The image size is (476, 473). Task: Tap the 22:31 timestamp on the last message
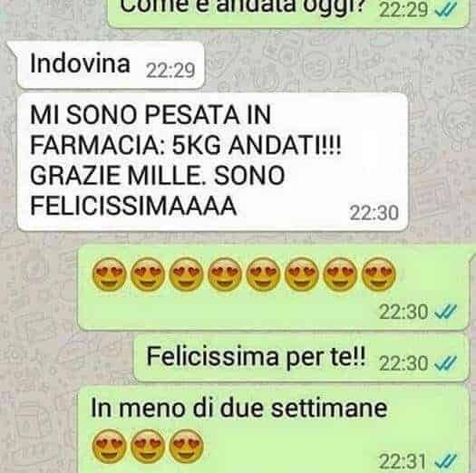point(403,462)
